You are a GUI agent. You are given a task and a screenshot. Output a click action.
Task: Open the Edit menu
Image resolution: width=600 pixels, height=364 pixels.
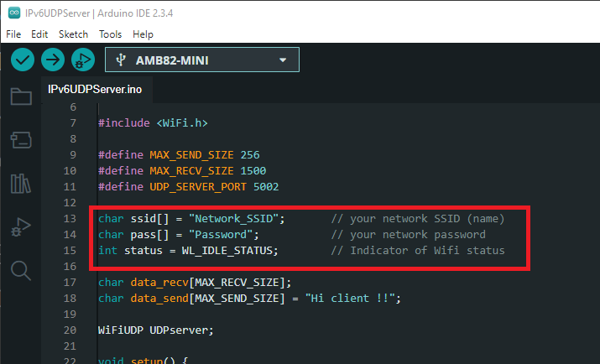[39, 34]
